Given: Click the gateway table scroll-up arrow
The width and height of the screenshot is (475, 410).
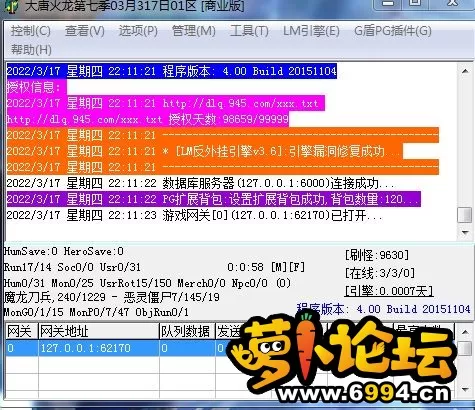Looking at the screenshot, I should tap(465, 332).
